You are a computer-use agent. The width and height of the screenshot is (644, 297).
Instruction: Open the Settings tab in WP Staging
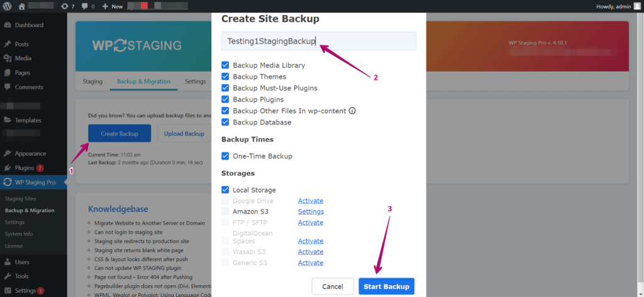pyautogui.click(x=195, y=81)
